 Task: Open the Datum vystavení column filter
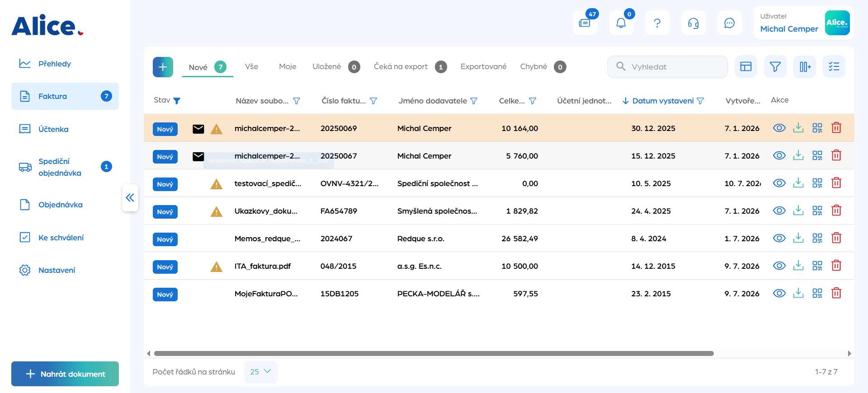click(700, 101)
